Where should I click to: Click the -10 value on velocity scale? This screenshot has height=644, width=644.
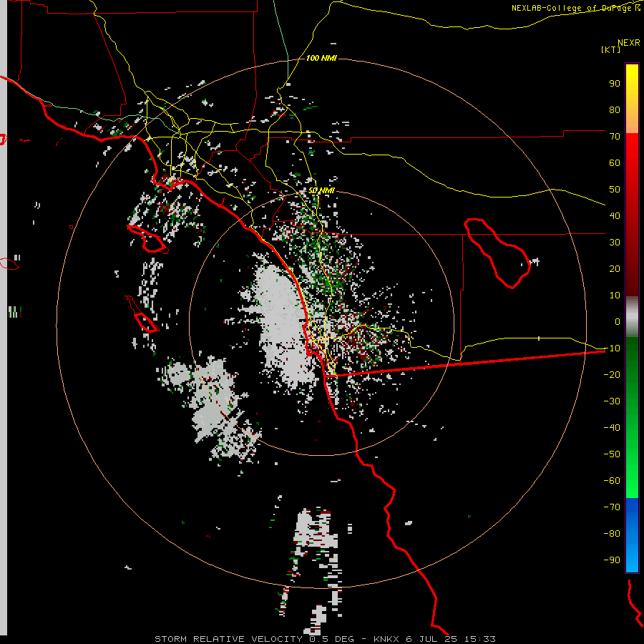point(612,348)
